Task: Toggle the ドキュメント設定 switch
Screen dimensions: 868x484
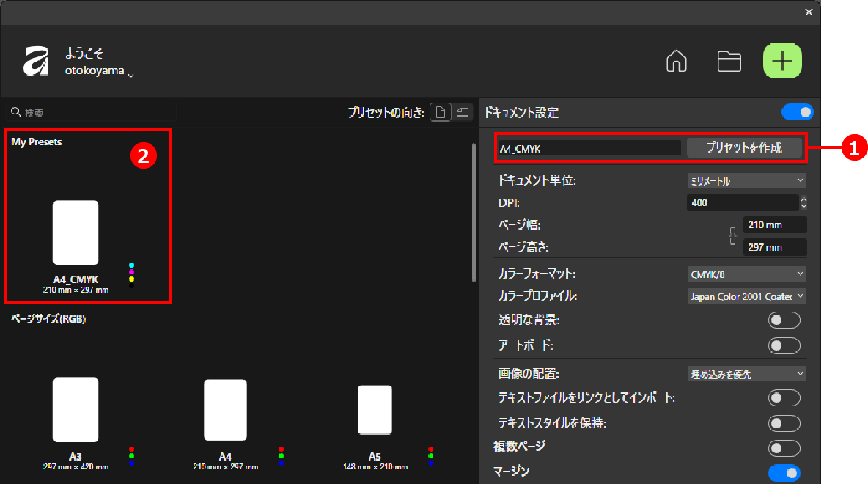Action: pyautogui.click(x=798, y=112)
